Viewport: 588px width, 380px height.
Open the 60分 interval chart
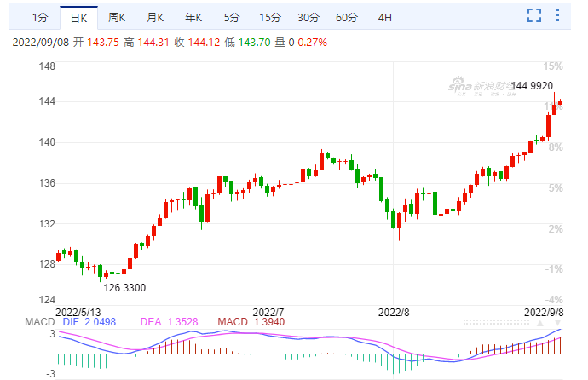347,17
